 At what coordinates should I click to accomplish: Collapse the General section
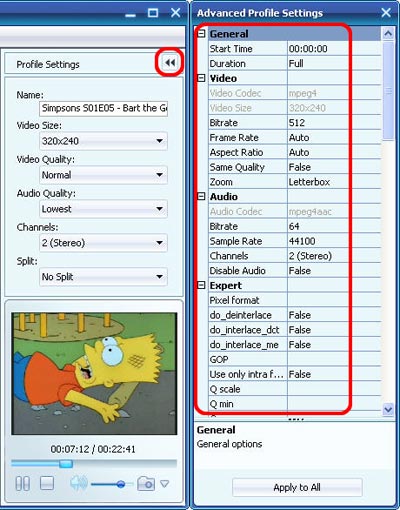[201, 33]
